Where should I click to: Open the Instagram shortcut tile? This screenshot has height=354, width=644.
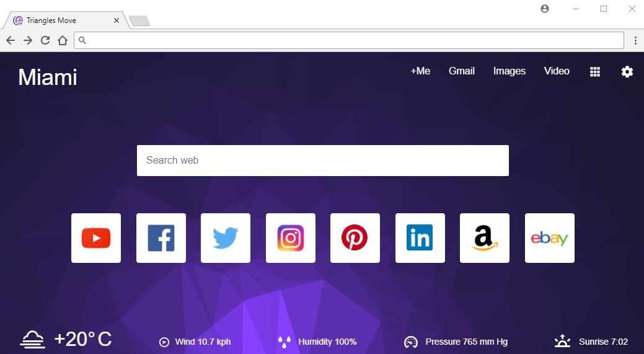[x=291, y=238]
